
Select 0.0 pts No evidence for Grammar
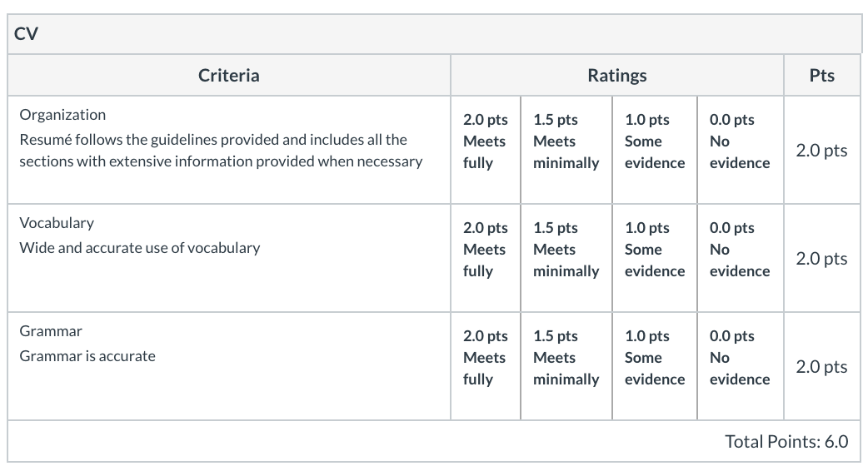740,366
